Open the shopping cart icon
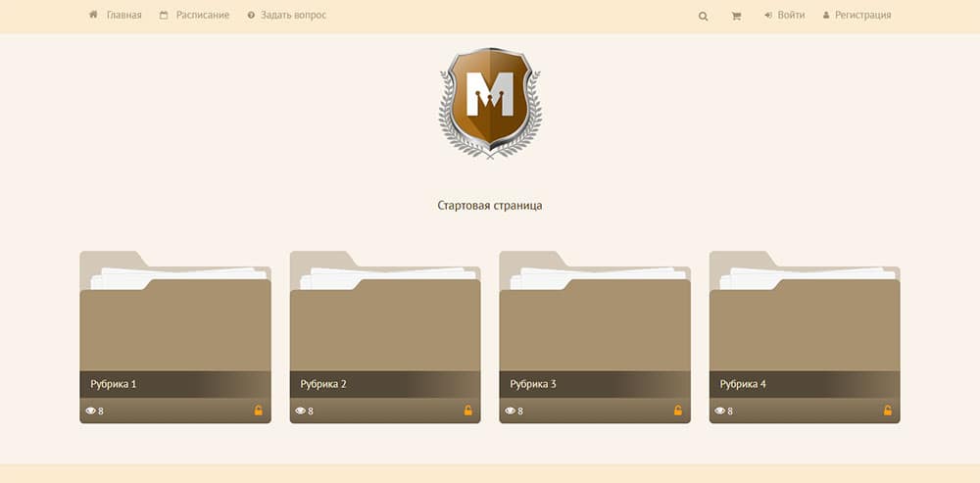The image size is (980, 483). click(x=735, y=16)
